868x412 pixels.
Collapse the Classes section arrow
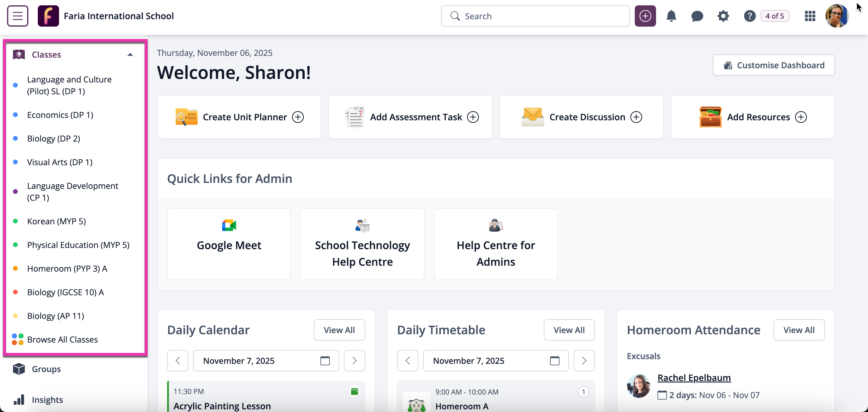point(130,54)
